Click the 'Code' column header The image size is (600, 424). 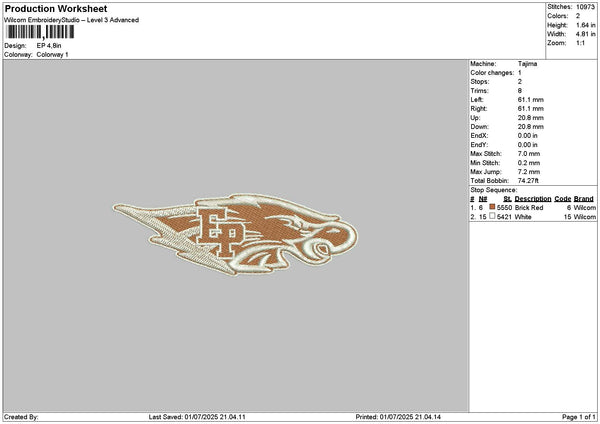pos(562,199)
